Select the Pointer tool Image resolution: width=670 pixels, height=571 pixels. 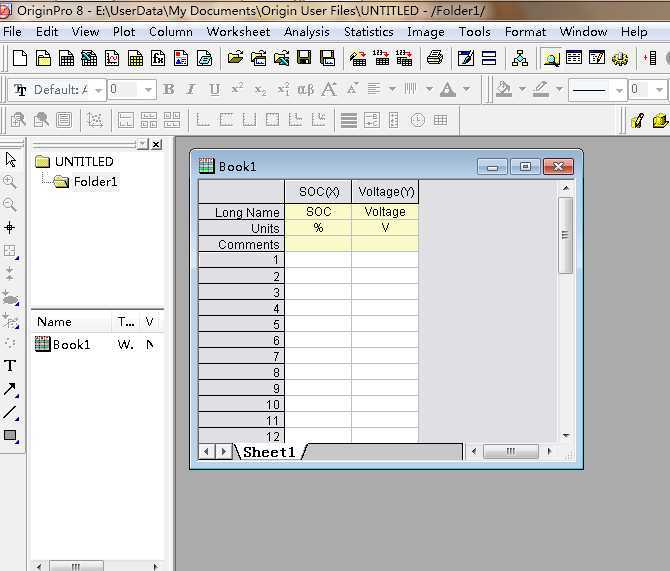pos(11,159)
